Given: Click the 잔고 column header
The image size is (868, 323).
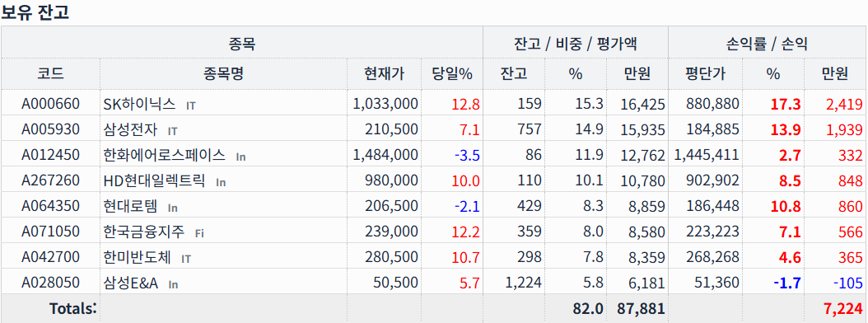Looking at the screenshot, I should point(514,73).
